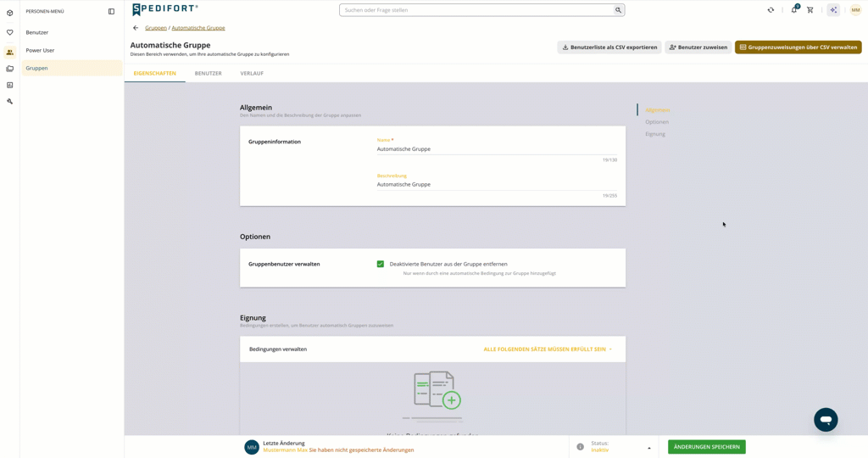Uncheck Deaktivierte Benutzer aus der Gruppe entfernen
868x458 pixels.
point(381,264)
